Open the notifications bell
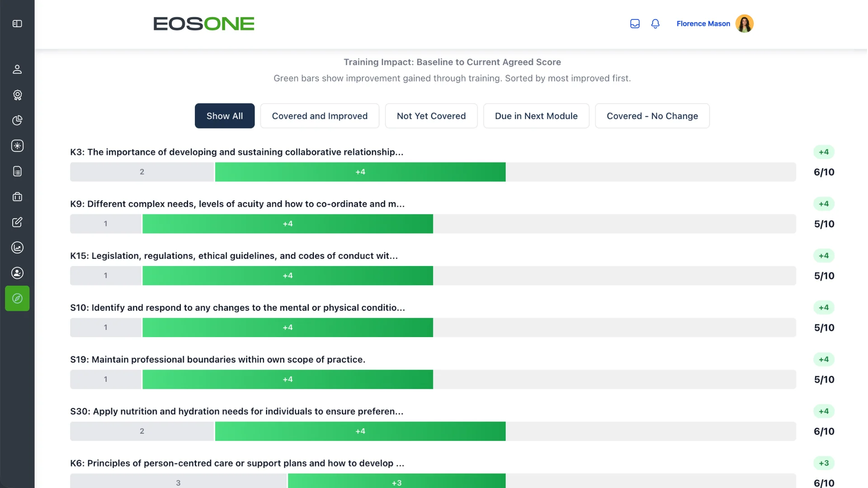 [655, 23]
